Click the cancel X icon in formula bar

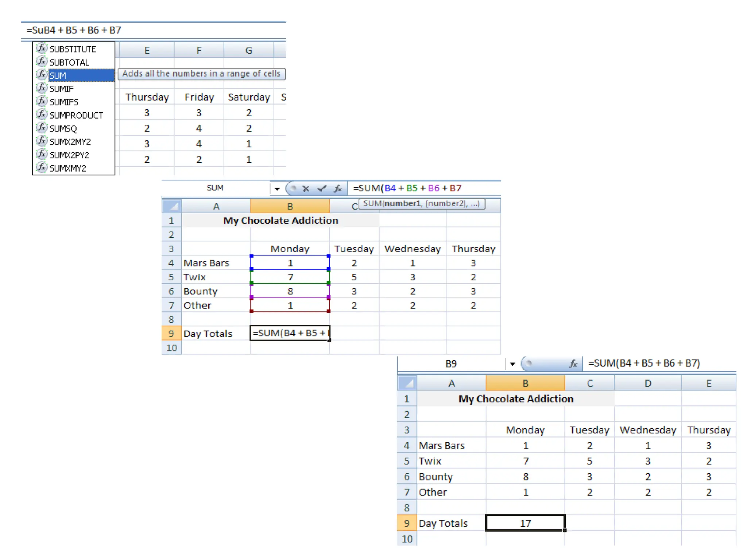306,188
